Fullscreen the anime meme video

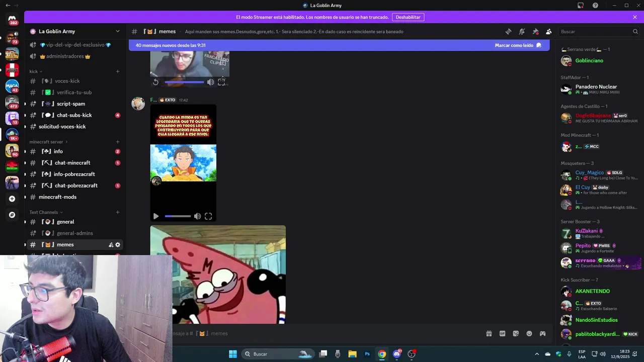click(208, 216)
